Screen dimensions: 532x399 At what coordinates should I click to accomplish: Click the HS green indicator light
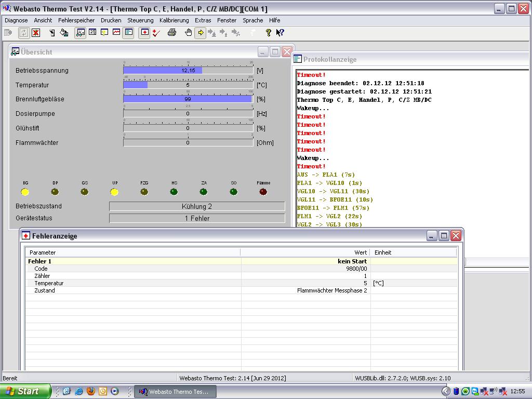point(174,192)
